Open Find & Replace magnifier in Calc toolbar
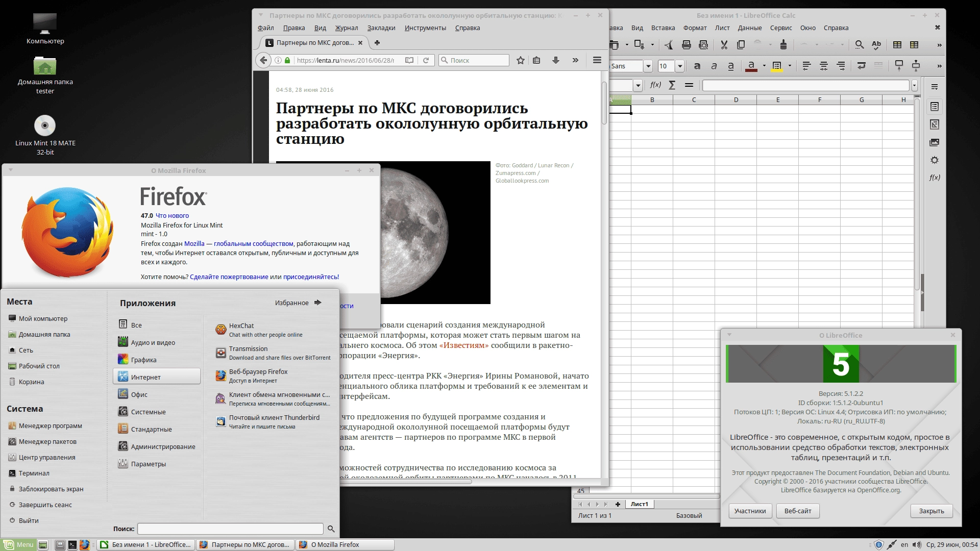The height and width of the screenshot is (551, 980). (860, 45)
